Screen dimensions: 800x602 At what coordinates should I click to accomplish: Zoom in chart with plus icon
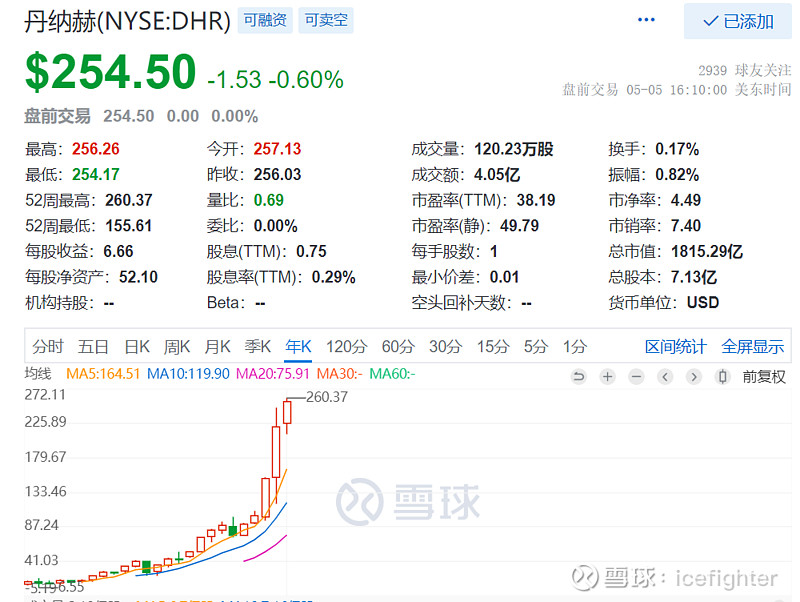tap(607, 377)
